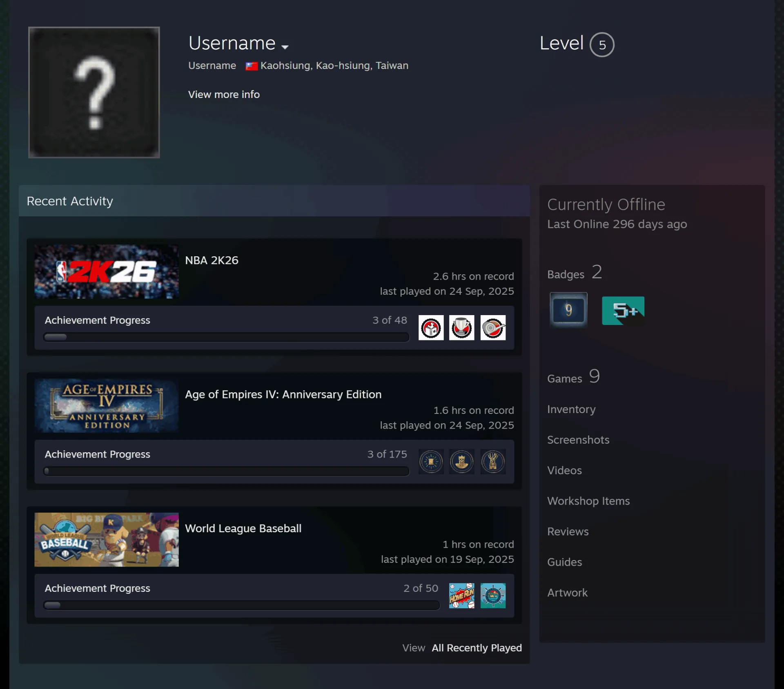Viewport: 784px width, 689px height.
Task: Click World League Baseball achievement progress bar
Action: 241,605
